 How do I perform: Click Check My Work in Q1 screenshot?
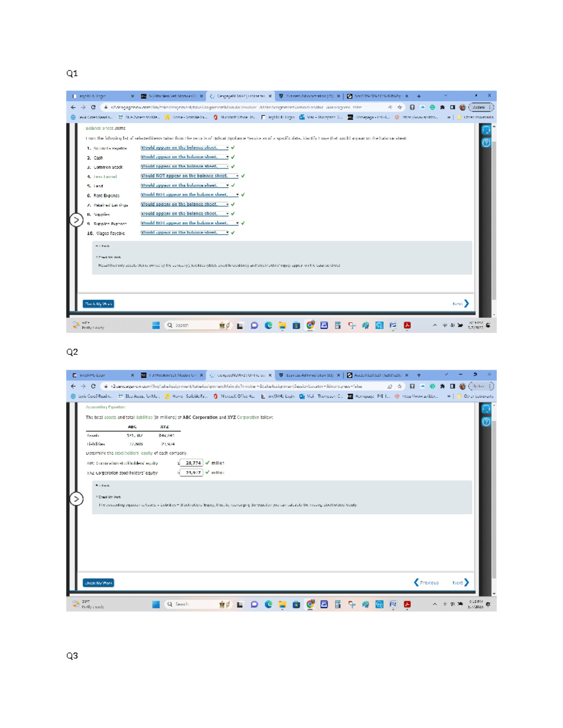(99, 304)
